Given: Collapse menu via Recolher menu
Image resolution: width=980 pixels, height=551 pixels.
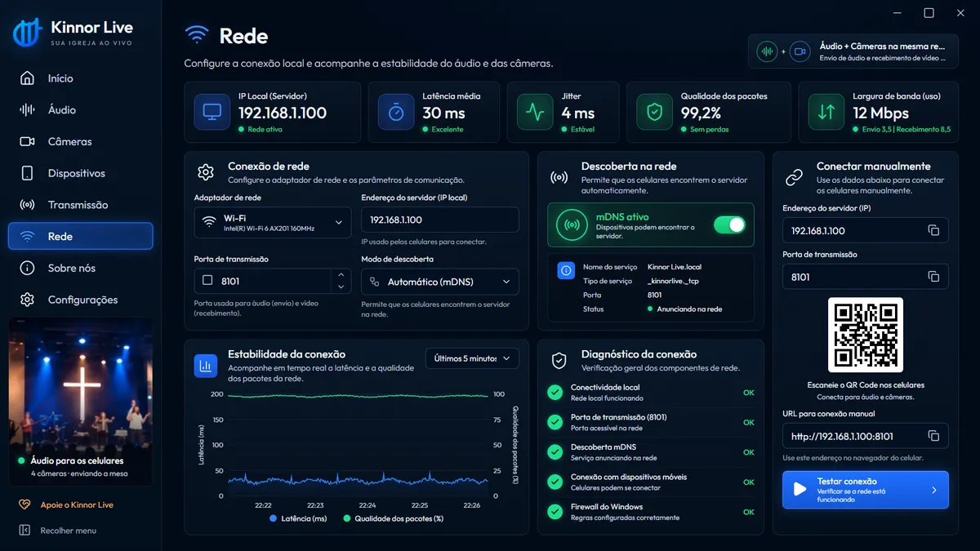Looking at the screenshot, I should [58, 531].
